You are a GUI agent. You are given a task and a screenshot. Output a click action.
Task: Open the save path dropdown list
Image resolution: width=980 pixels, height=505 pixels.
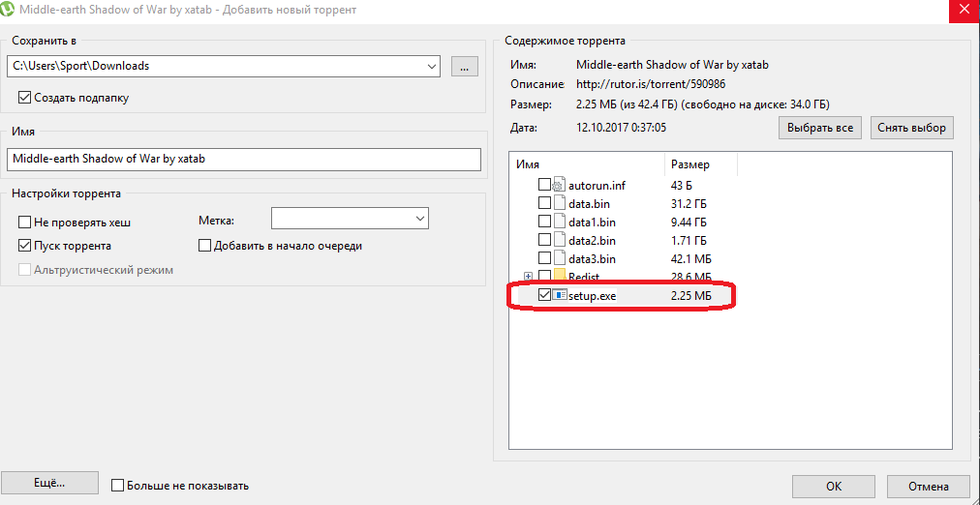(x=432, y=67)
